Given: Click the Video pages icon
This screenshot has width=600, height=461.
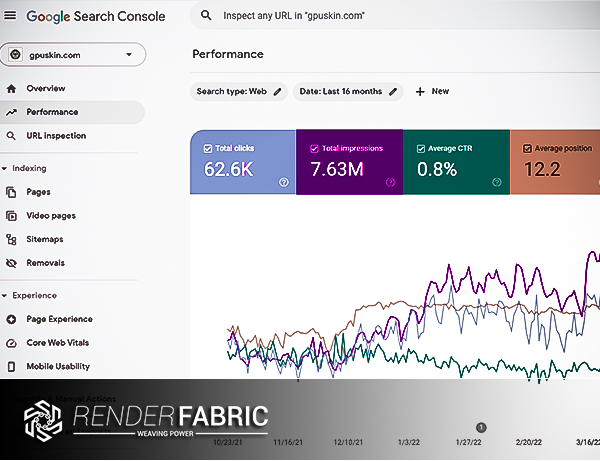Looking at the screenshot, I should (11, 216).
